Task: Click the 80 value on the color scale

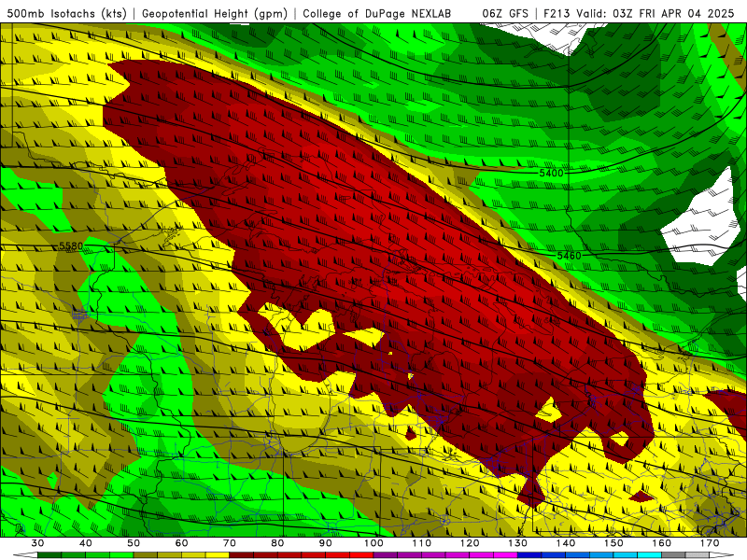Action: point(277,543)
